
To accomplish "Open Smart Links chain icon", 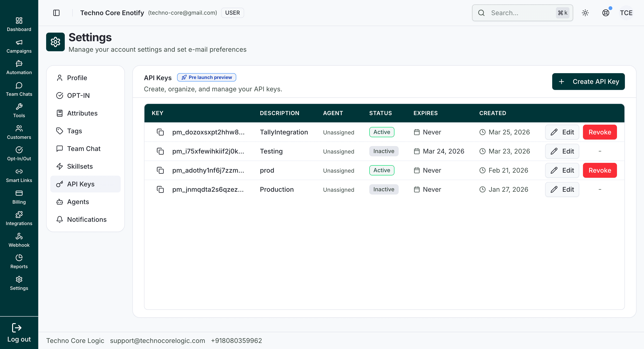I will pyautogui.click(x=19, y=171).
